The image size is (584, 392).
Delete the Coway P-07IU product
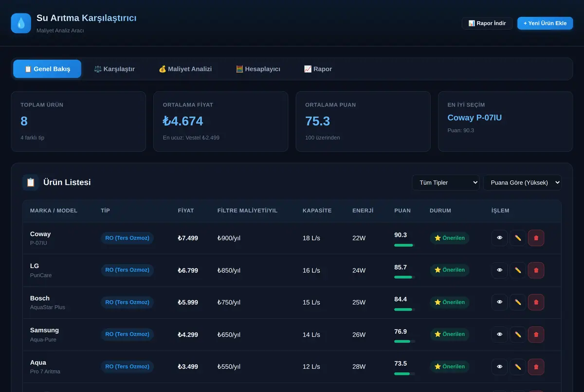tap(536, 238)
